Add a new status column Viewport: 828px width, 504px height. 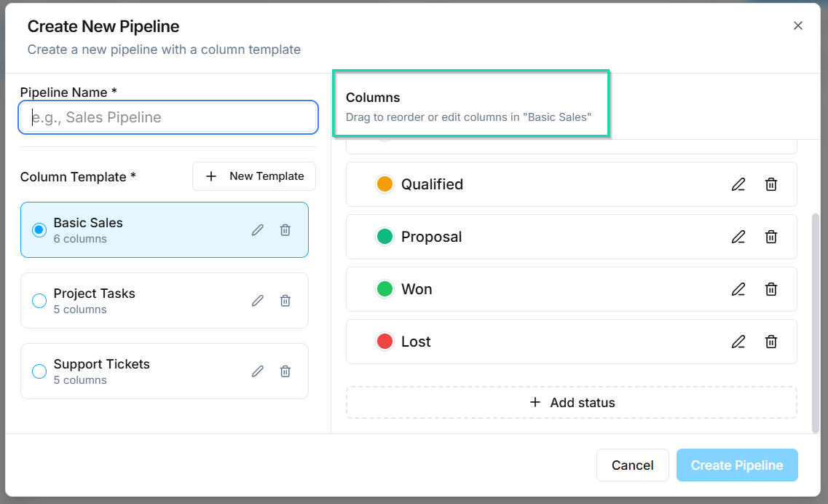572,402
